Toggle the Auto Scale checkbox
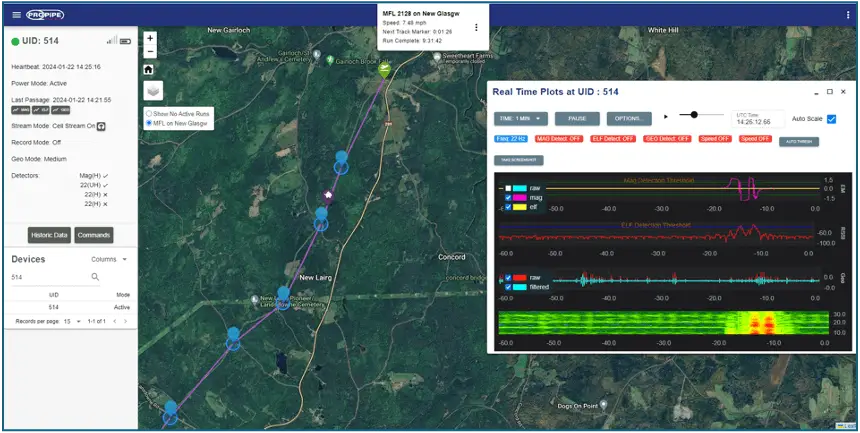This screenshot has width=860, height=433. click(832, 119)
